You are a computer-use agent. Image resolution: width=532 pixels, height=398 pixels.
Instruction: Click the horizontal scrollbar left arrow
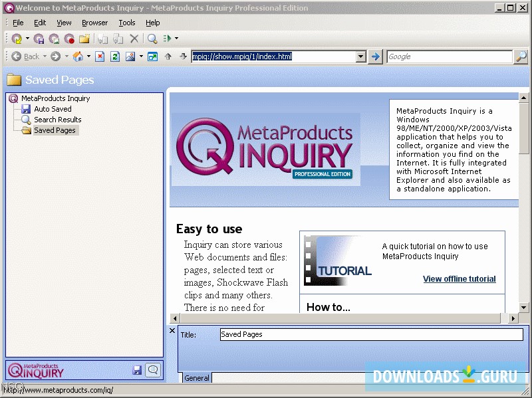coord(175,318)
